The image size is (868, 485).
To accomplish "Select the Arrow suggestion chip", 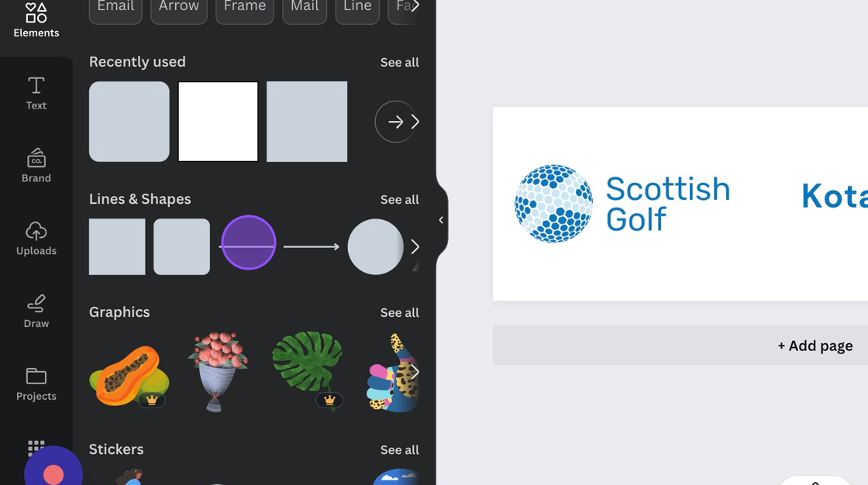I will [x=179, y=8].
